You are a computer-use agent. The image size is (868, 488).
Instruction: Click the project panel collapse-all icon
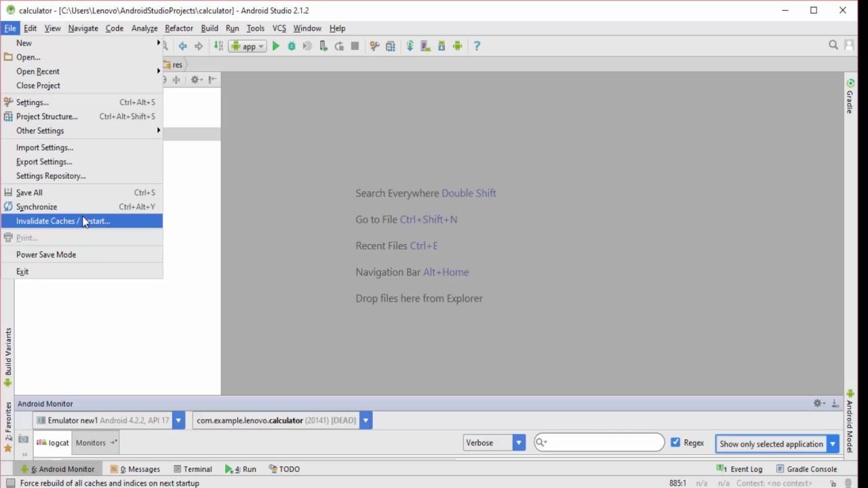click(176, 79)
